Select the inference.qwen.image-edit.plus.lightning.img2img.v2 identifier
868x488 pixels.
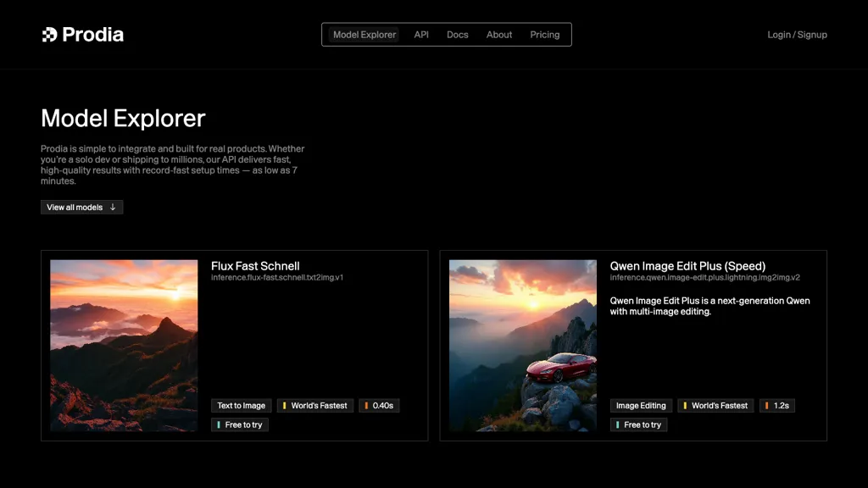704,277
